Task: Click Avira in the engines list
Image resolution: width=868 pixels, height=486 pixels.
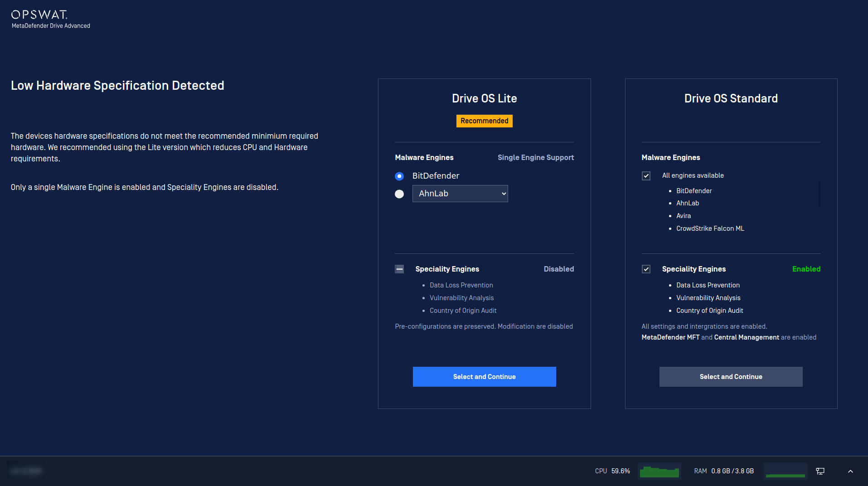Action: [684, 216]
